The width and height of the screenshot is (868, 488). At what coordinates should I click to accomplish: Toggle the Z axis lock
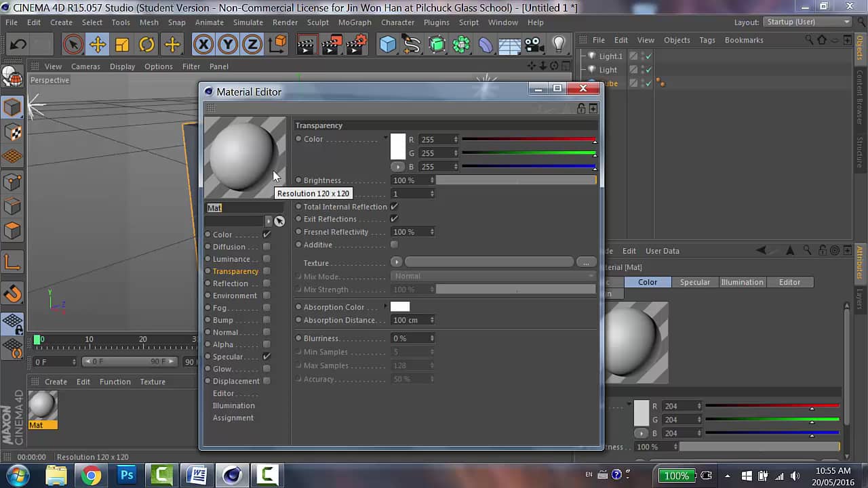click(x=252, y=45)
